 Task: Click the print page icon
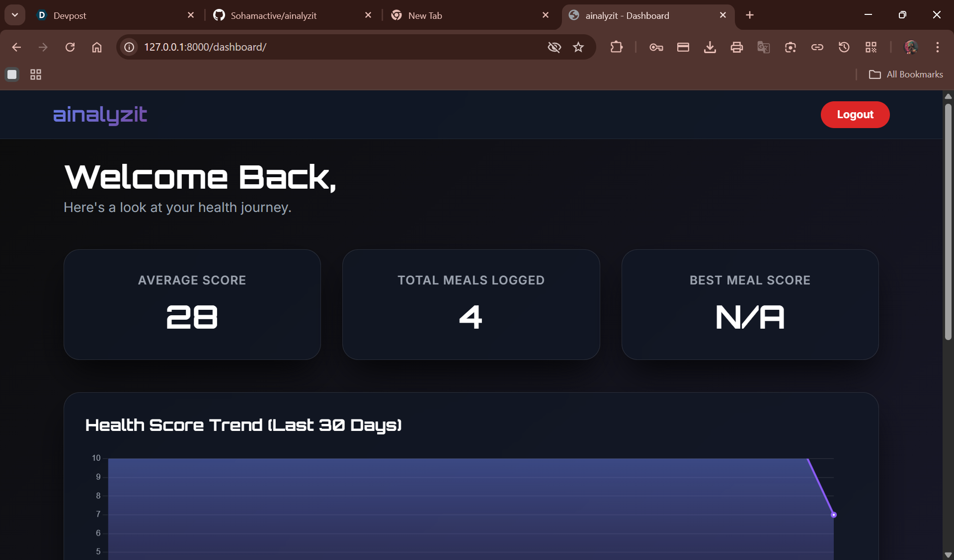click(x=736, y=47)
